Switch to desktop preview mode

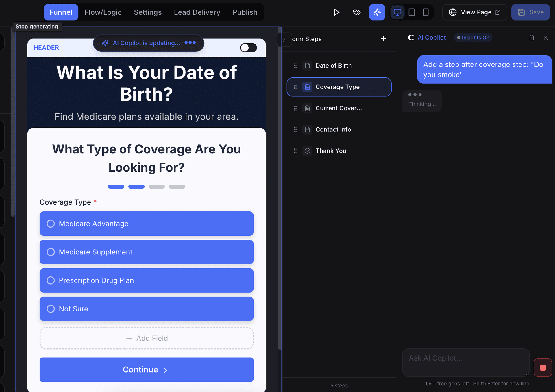397,12
